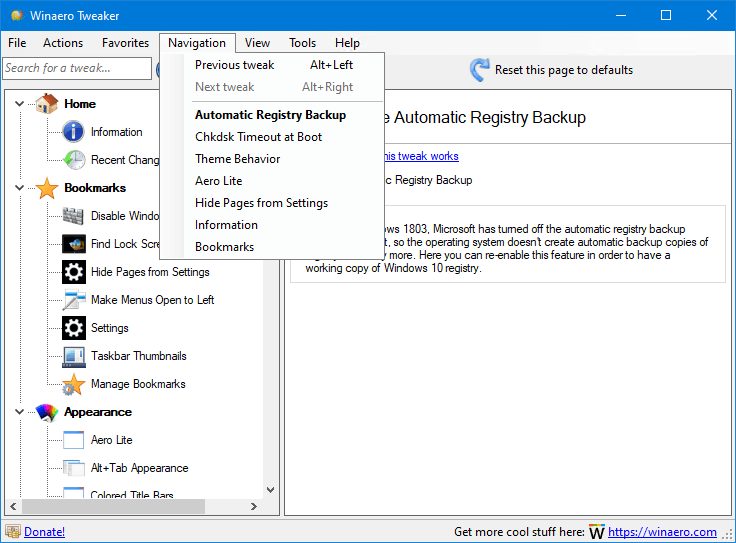Image resolution: width=736 pixels, height=543 pixels.
Task: Click the tree horizontal scrollbar thumb
Action: pos(113,506)
